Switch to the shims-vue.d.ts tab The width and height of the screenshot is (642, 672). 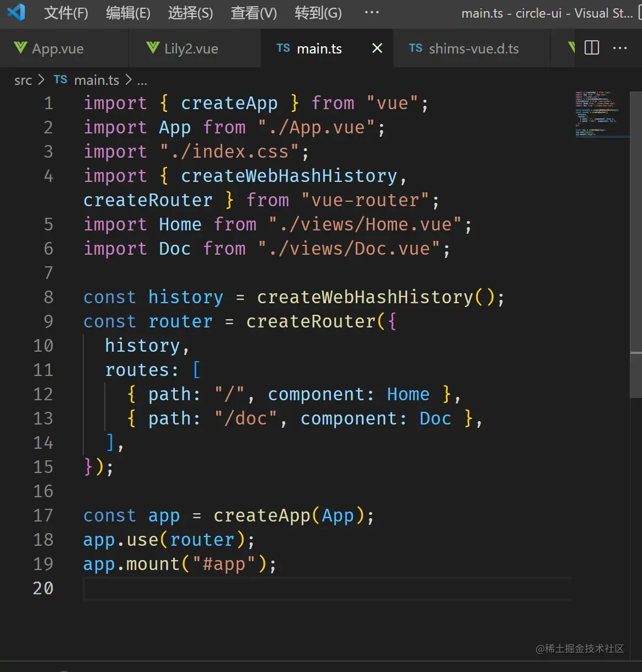coord(472,49)
